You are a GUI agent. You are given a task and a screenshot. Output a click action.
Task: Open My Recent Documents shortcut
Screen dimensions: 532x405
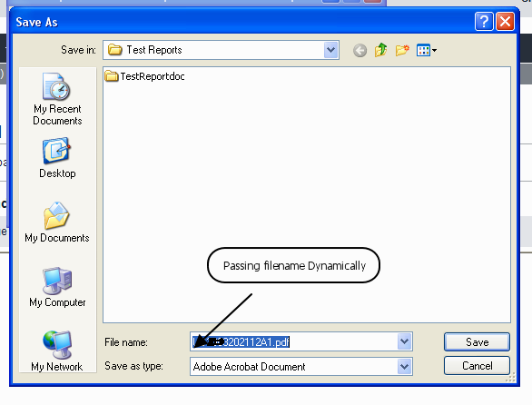click(x=57, y=99)
